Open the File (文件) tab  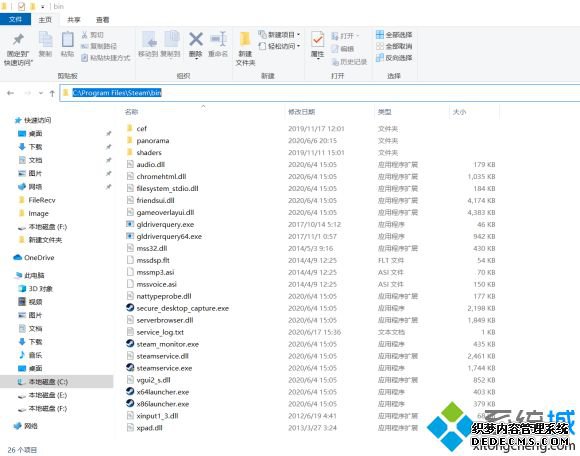point(15,20)
